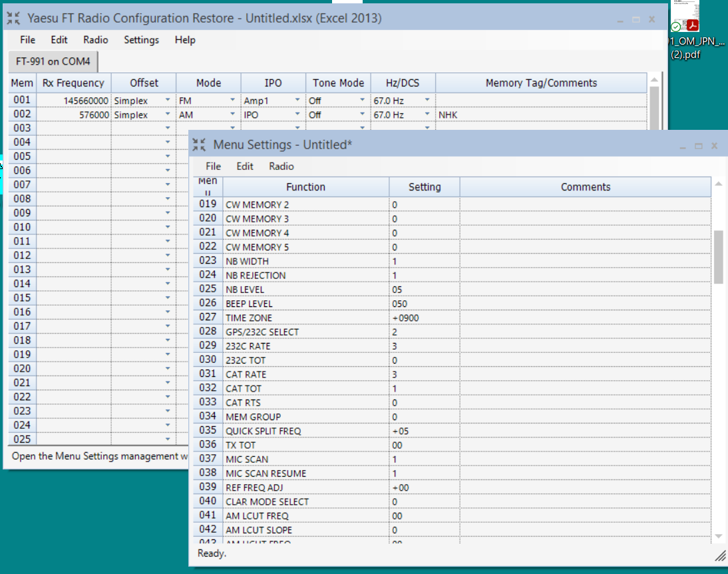Click Rx Frequency column header
Screen dimensions: 728x574
(73, 83)
